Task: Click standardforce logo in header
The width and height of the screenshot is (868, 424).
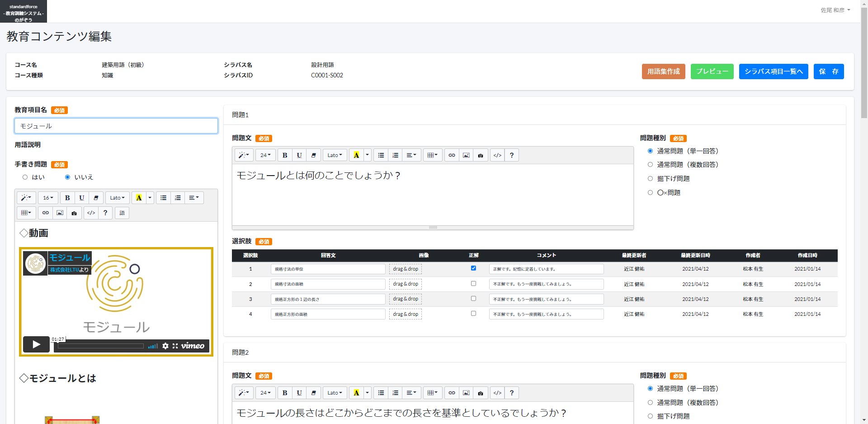Action: tap(24, 12)
